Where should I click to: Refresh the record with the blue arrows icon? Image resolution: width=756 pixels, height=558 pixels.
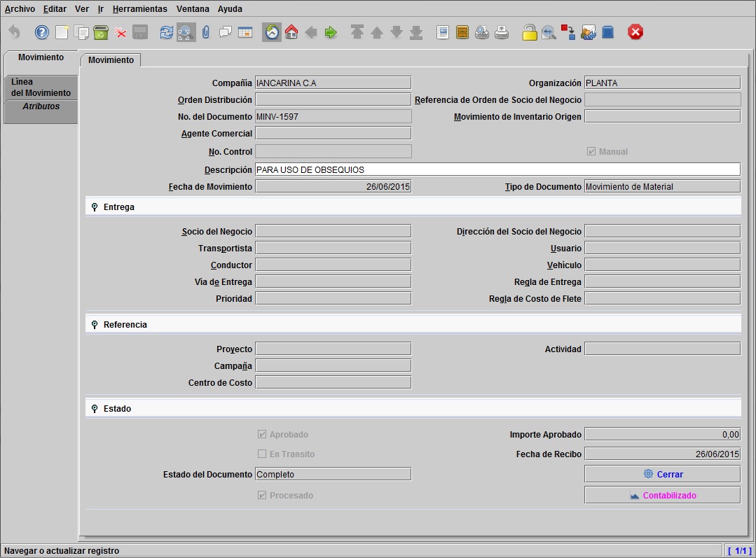coord(166,32)
